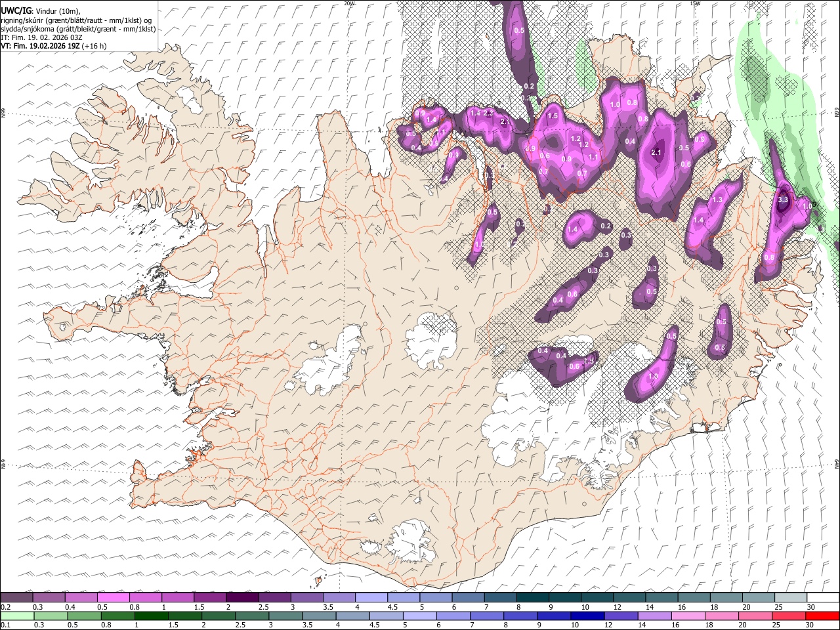Click the '15W' longitude label at top
The height and width of the screenshot is (630, 840).
tap(695, 3)
